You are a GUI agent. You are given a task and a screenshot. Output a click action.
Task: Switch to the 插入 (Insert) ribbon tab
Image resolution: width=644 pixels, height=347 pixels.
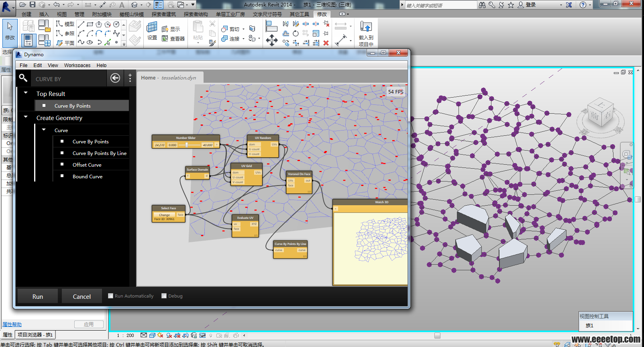[x=44, y=14]
